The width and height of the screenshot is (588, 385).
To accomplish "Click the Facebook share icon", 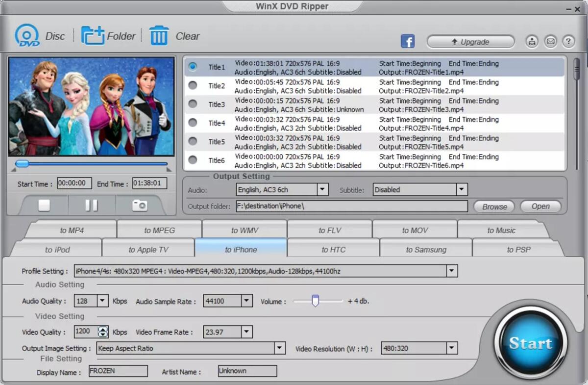I will coord(407,41).
